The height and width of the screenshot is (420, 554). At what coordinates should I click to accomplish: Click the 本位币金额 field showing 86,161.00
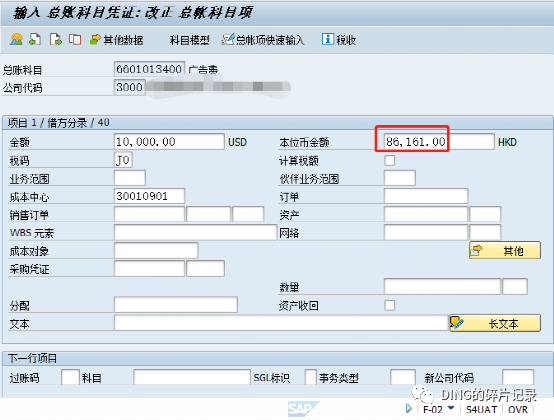coord(439,142)
